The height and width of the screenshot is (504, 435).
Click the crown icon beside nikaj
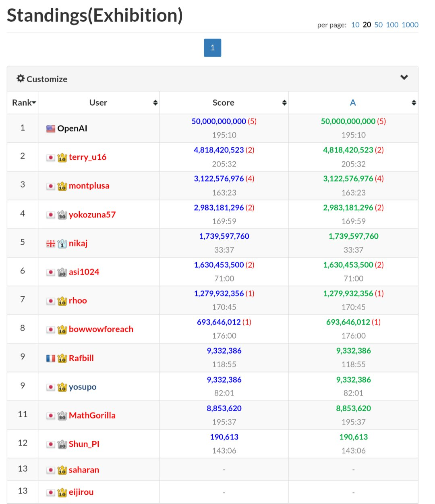62,244
